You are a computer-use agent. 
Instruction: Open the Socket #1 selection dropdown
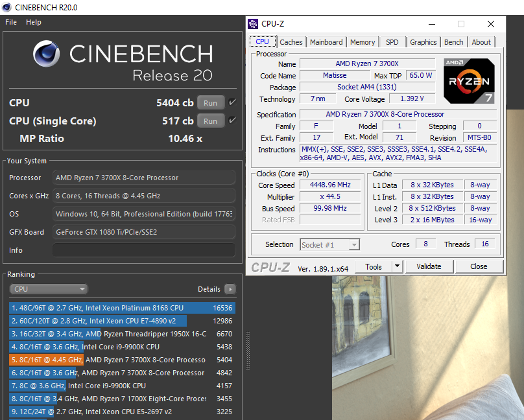330,245
